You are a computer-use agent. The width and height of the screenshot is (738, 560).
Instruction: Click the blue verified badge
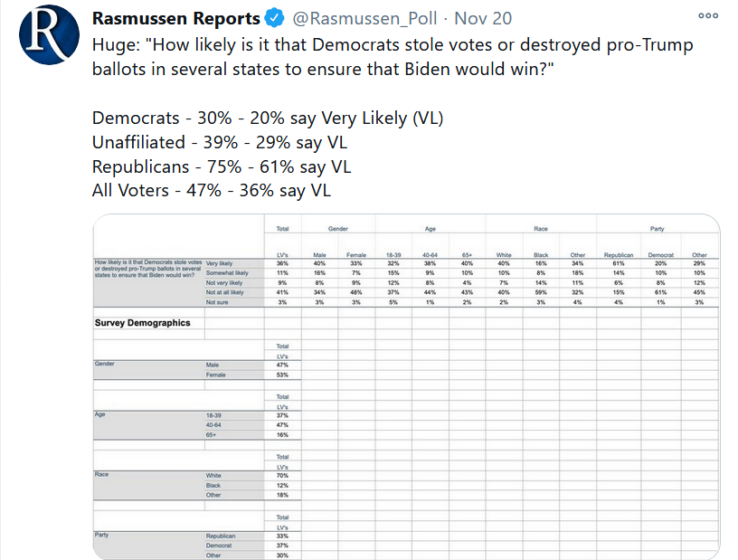[271, 18]
